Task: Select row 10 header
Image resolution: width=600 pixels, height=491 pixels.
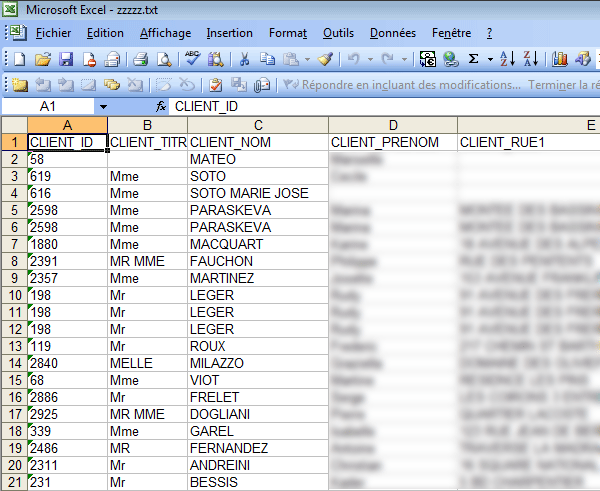Action: point(14,295)
